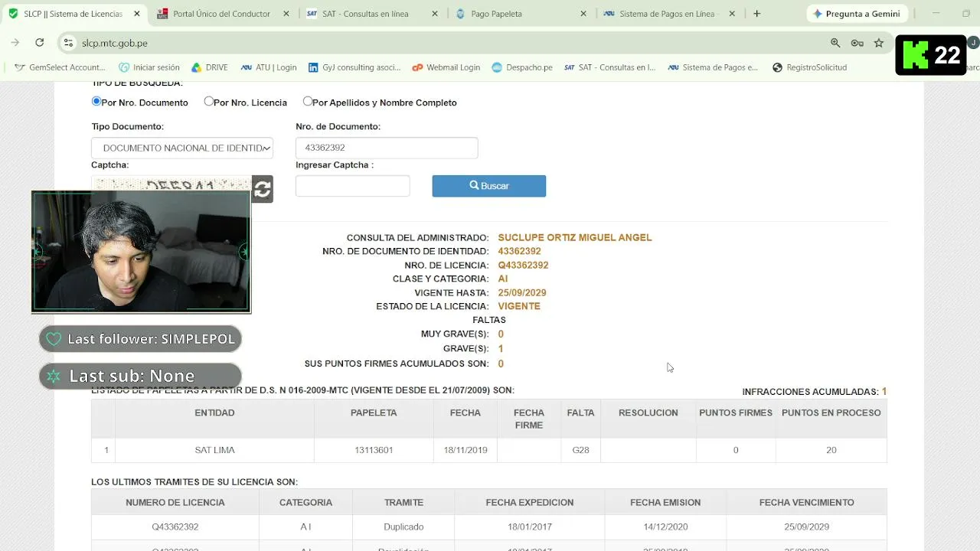Click expiry date 25/09/2029 in details
980x551 pixels.
tap(522, 292)
